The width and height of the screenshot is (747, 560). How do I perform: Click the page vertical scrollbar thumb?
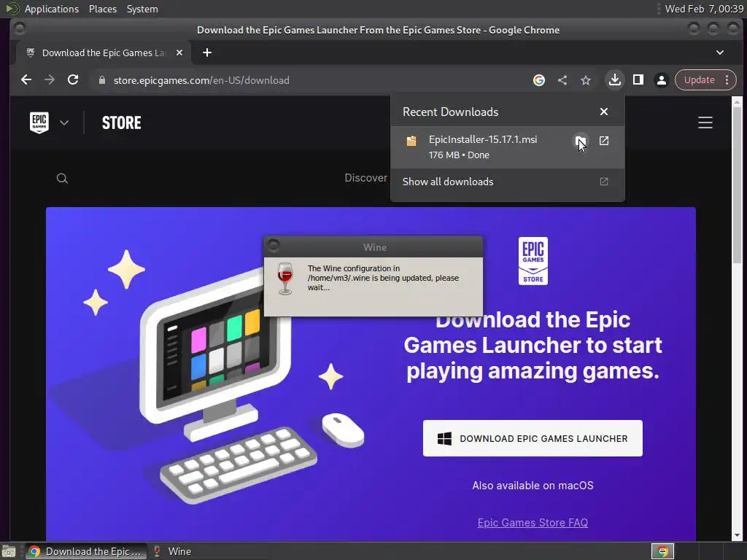pyautogui.click(x=737, y=184)
